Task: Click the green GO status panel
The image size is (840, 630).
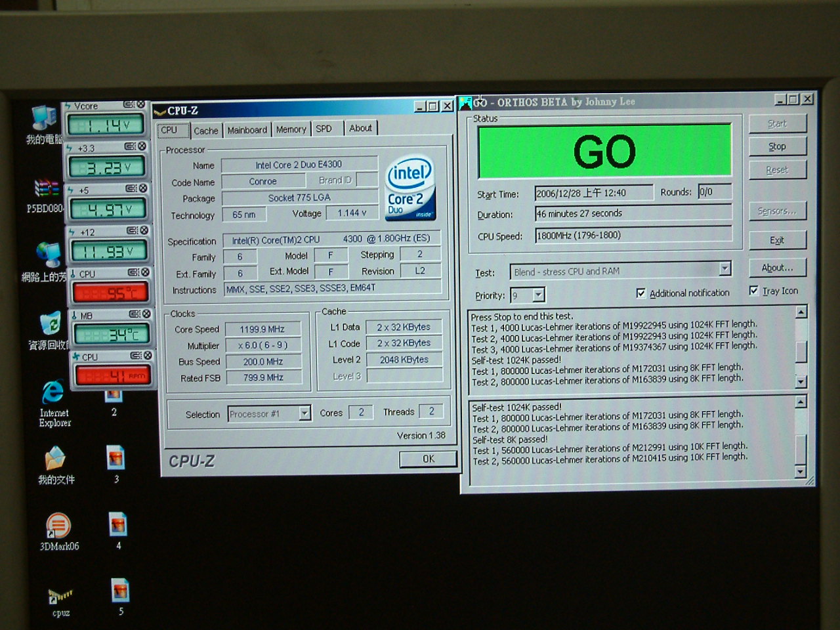Action: [604, 151]
